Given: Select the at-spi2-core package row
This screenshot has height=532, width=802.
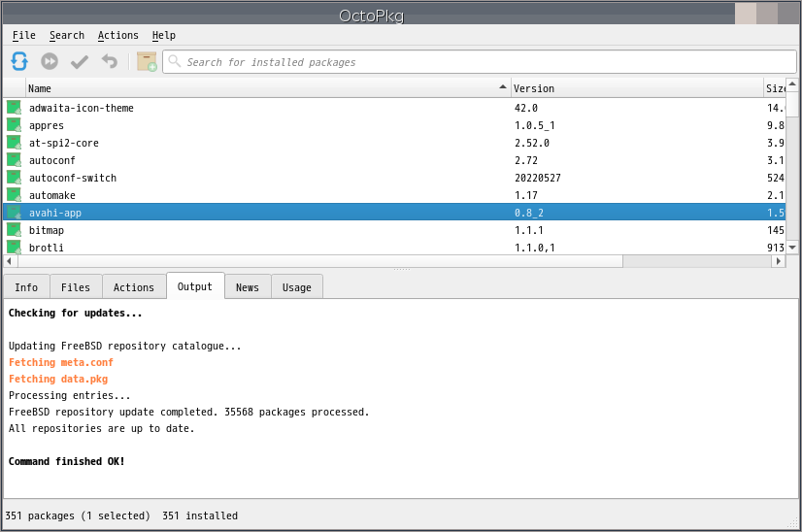Looking at the screenshot, I should pos(394,142).
